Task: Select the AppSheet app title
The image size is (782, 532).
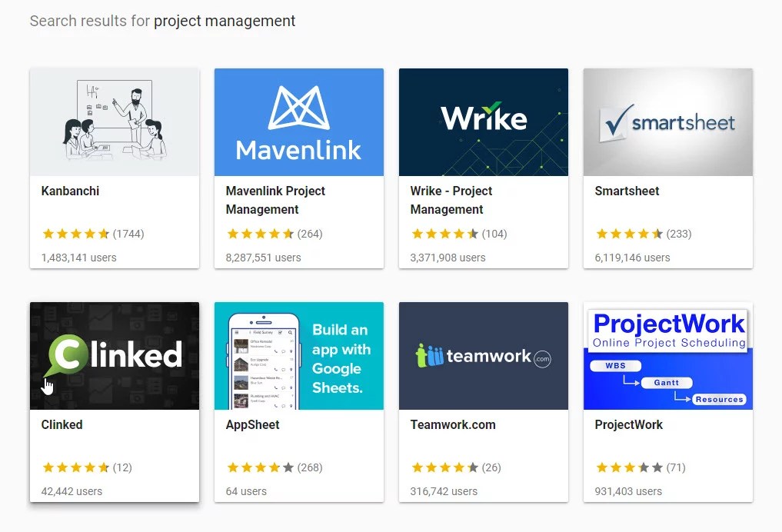Action: [252, 425]
